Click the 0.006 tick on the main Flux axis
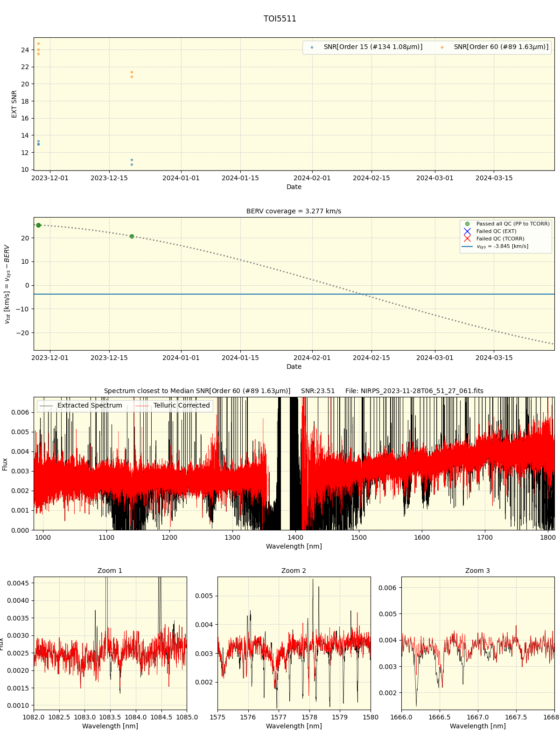This screenshot has height=747, width=560. click(20, 412)
